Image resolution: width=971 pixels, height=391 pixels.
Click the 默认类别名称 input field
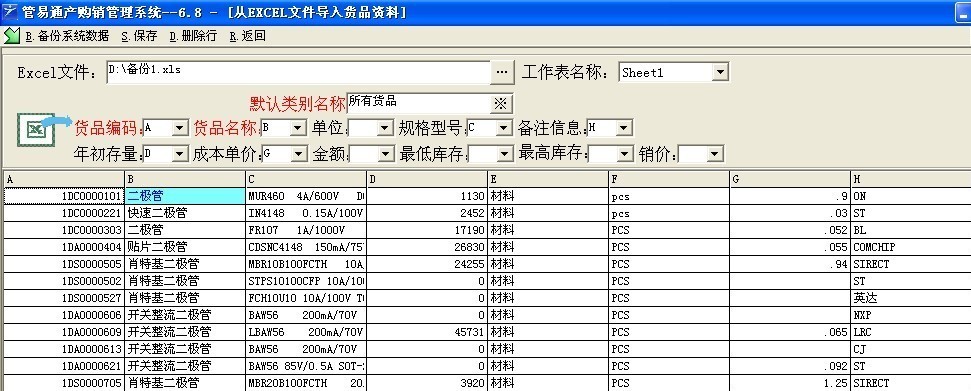coord(419,103)
